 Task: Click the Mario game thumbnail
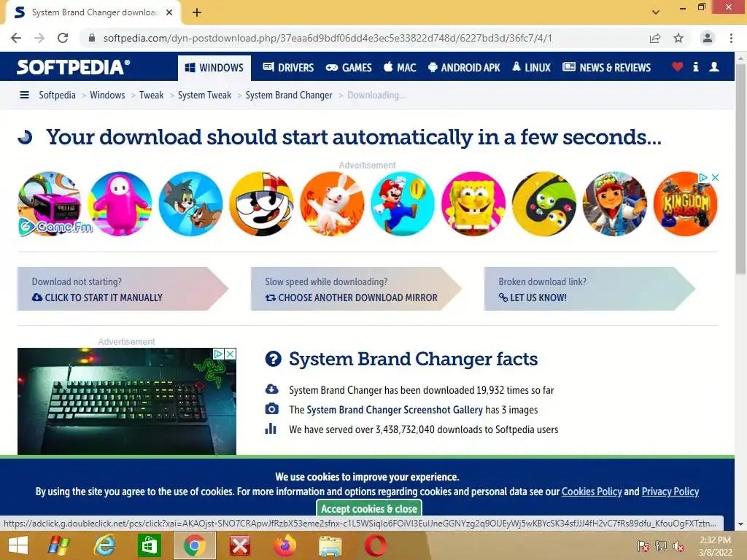(x=403, y=204)
